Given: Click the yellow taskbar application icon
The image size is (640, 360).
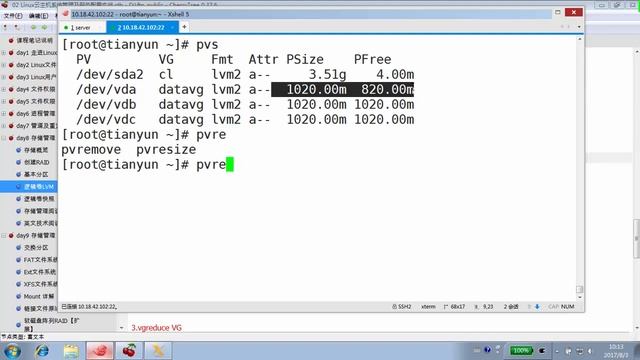Looking at the screenshot, I should click(158, 351).
